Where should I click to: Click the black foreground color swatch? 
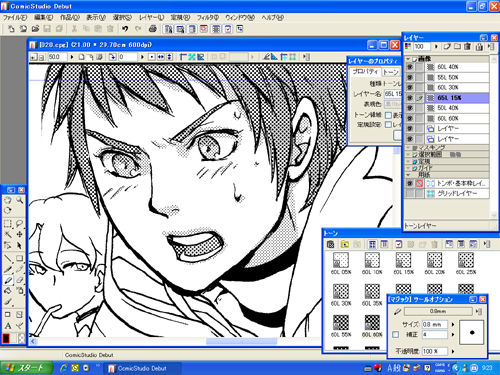pos(6,338)
